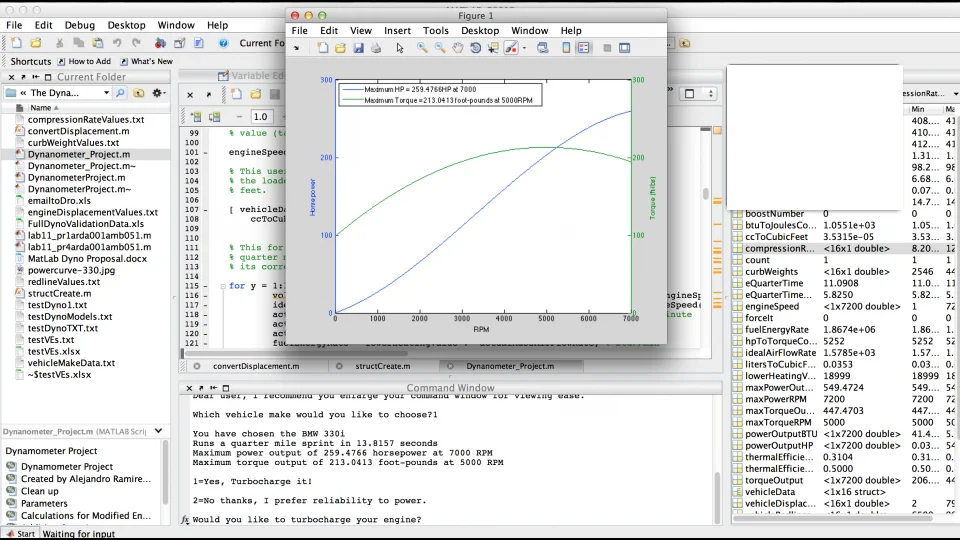Collapse the for loop fold marker
The image size is (960, 540).
223,286
